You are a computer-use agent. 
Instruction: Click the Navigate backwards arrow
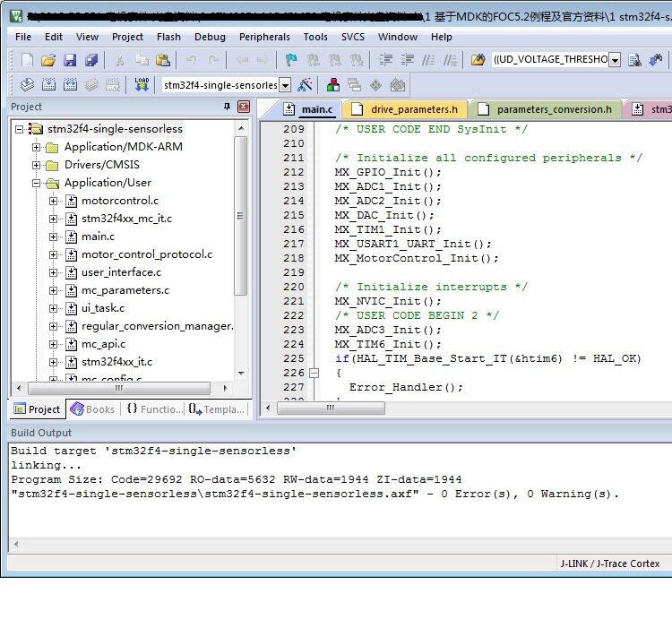tap(242, 60)
